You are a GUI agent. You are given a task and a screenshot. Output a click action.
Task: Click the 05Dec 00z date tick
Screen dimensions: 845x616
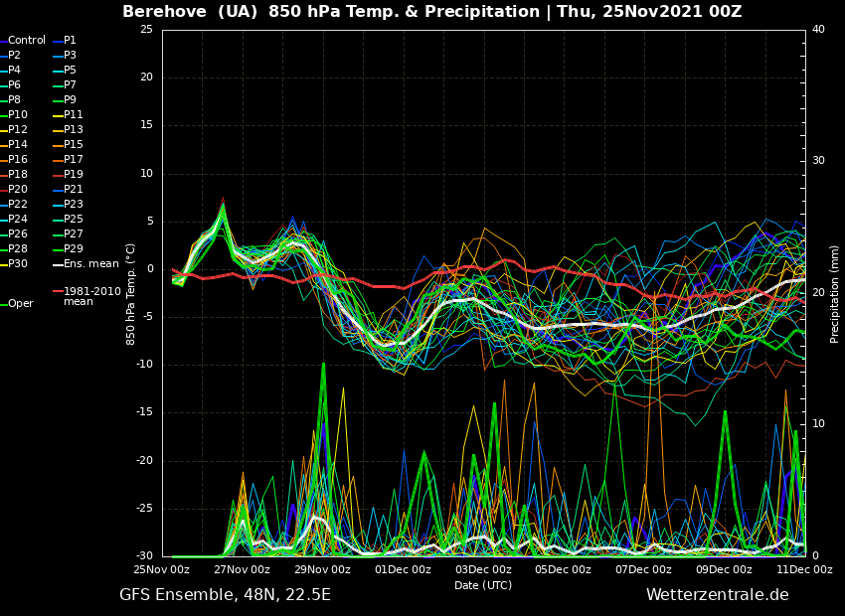point(564,570)
